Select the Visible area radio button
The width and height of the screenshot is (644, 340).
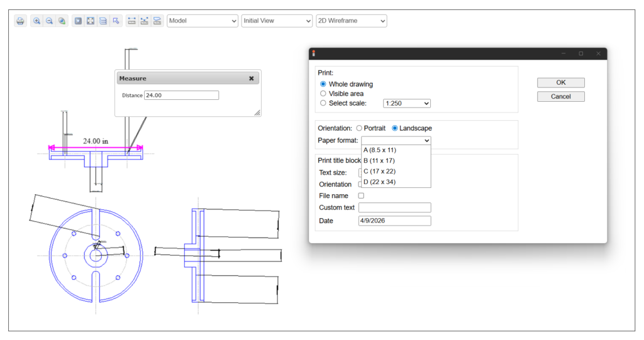pyautogui.click(x=323, y=94)
